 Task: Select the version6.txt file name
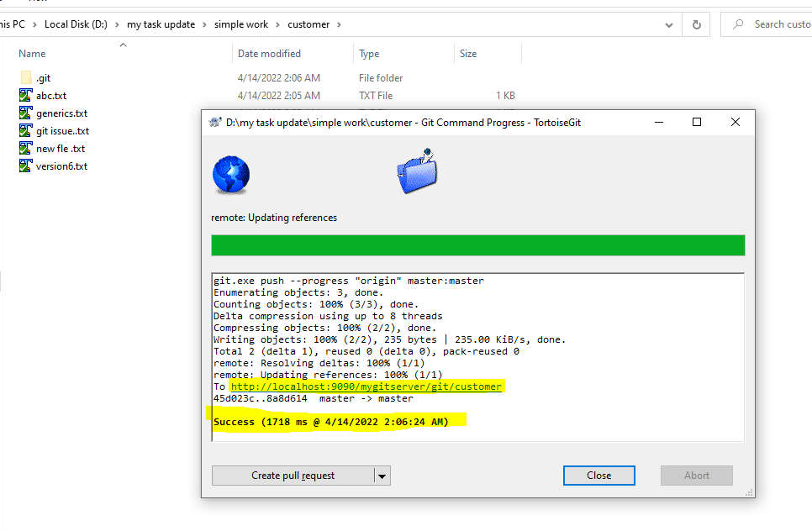(x=61, y=166)
